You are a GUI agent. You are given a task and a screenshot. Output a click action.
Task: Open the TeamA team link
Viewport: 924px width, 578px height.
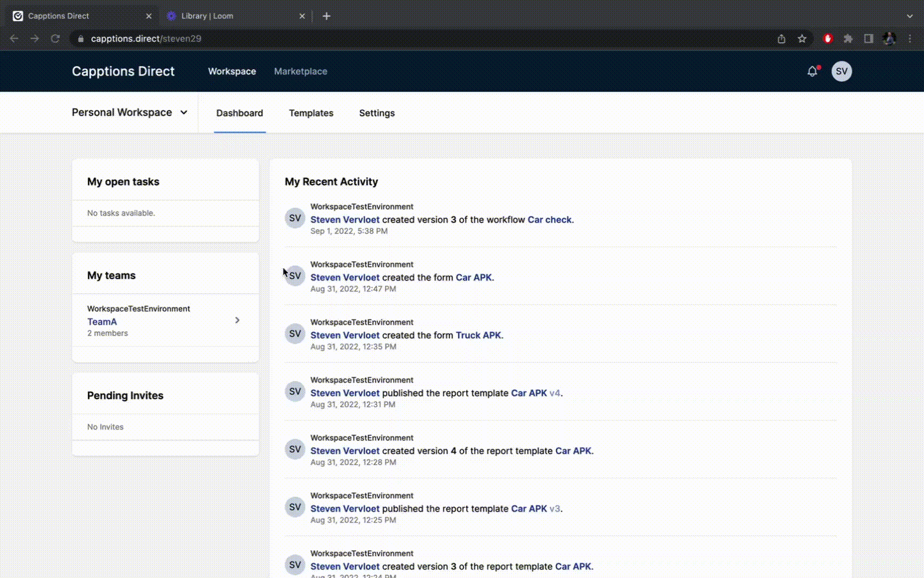pos(102,322)
